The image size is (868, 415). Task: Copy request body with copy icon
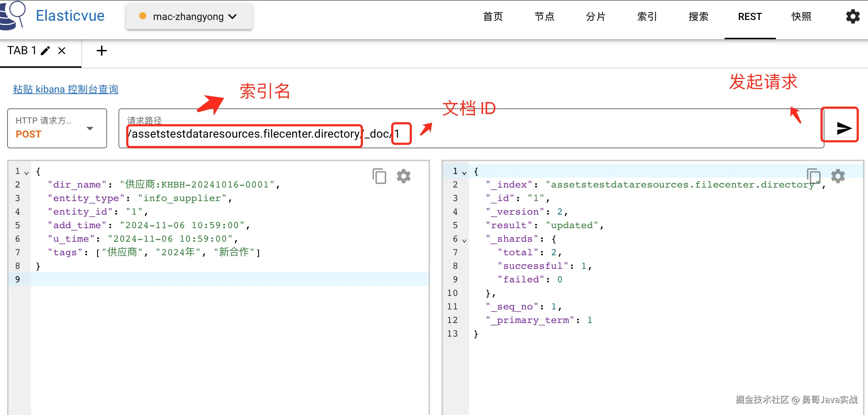tap(379, 176)
